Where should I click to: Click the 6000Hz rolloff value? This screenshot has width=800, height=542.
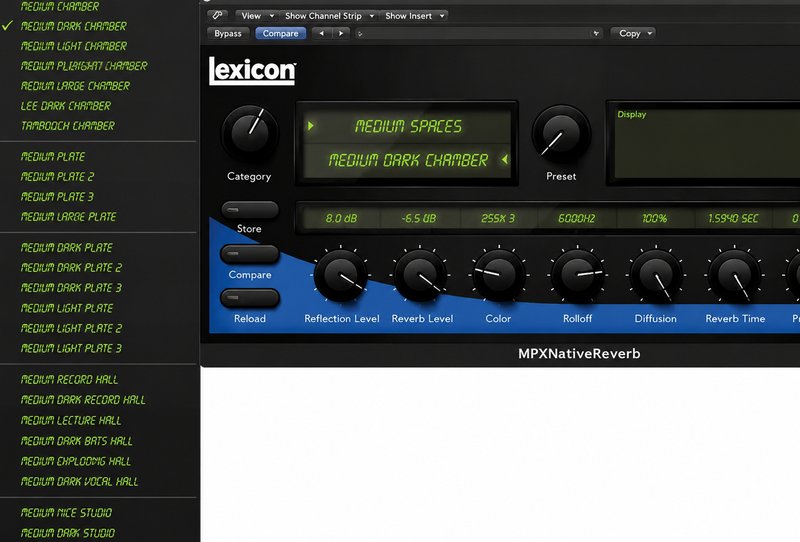(576, 218)
